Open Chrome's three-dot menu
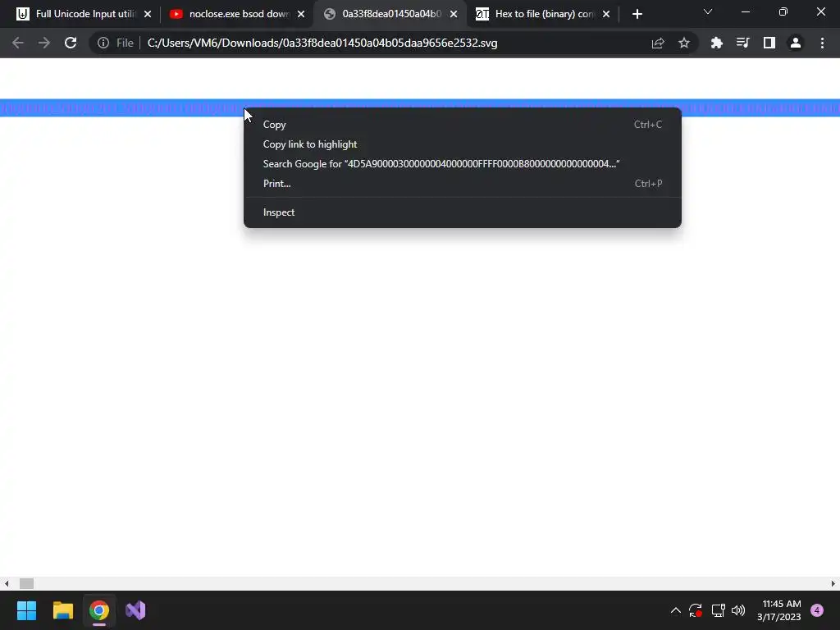 (x=822, y=43)
